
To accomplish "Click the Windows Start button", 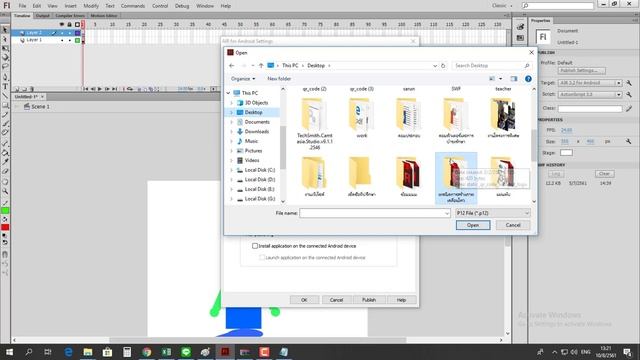I will [x=9, y=351].
